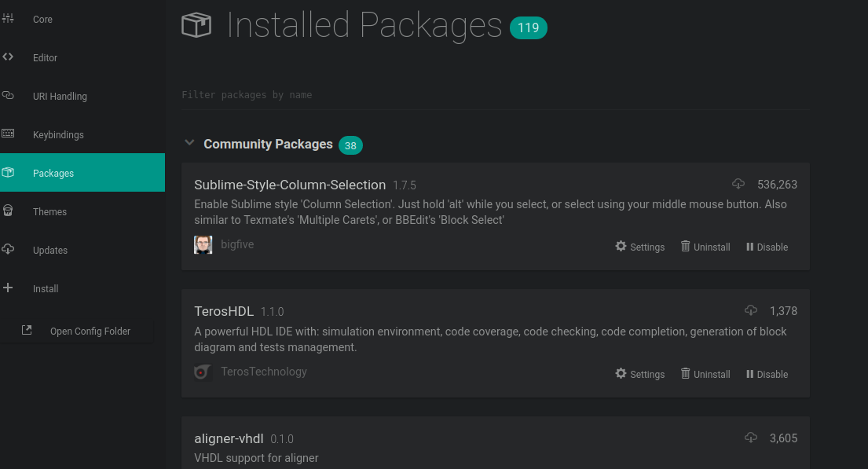Click the TerosHDL download count 1,378
868x469 pixels.
tap(783, 311)
